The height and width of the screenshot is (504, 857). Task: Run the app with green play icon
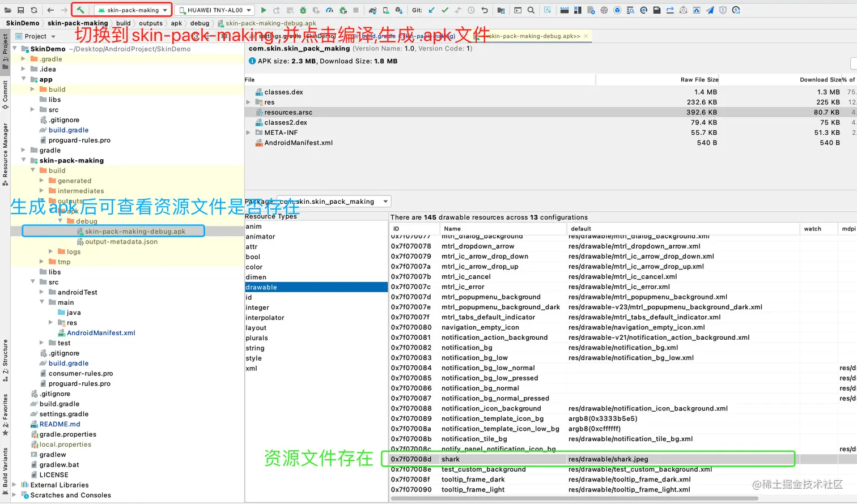264,10
